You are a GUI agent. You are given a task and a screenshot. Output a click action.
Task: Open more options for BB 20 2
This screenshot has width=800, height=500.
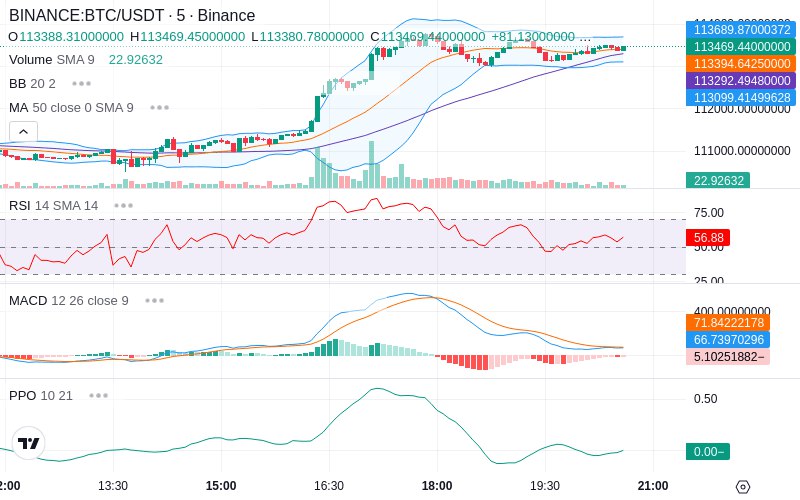click(x=82, y=84)
